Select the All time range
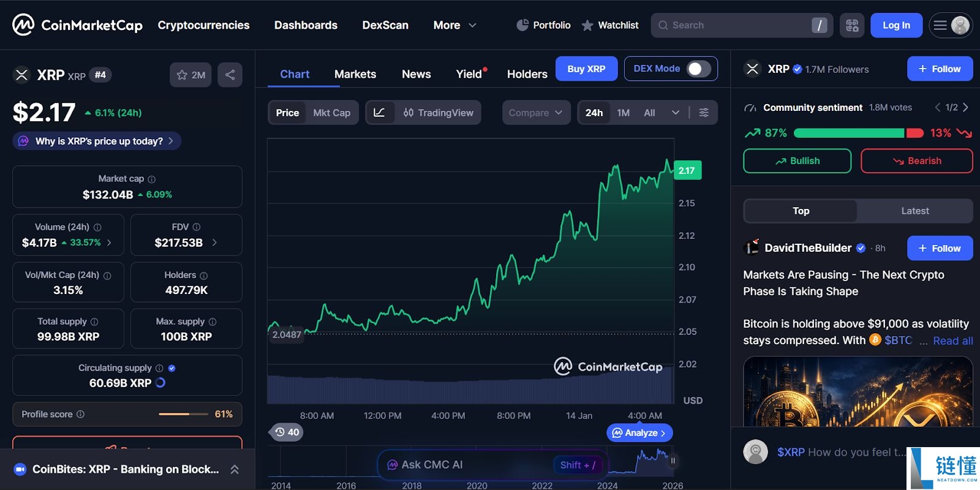Image resolution: width=980 pixels, height=490 pixels. [x=649, y=113]
